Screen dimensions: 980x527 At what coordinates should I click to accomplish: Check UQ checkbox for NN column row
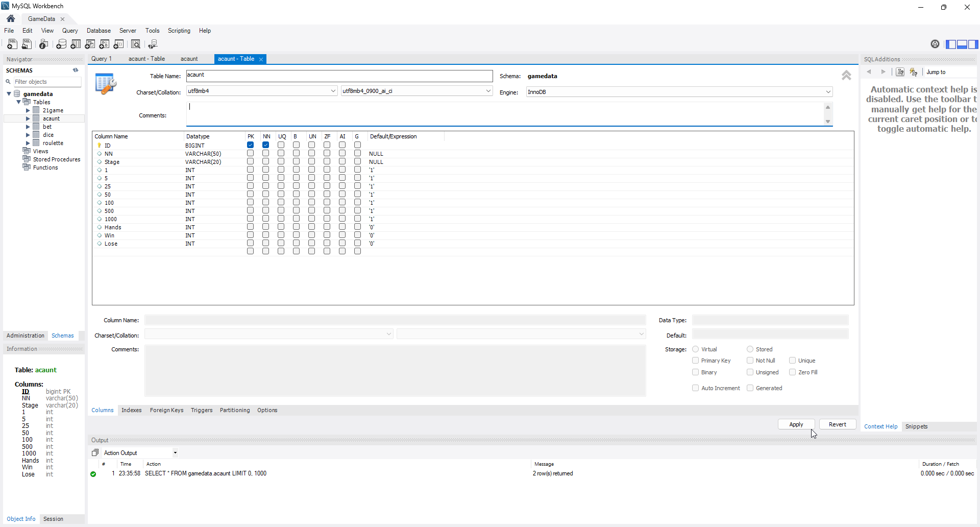pyautogui.click(x=281, y=153)
